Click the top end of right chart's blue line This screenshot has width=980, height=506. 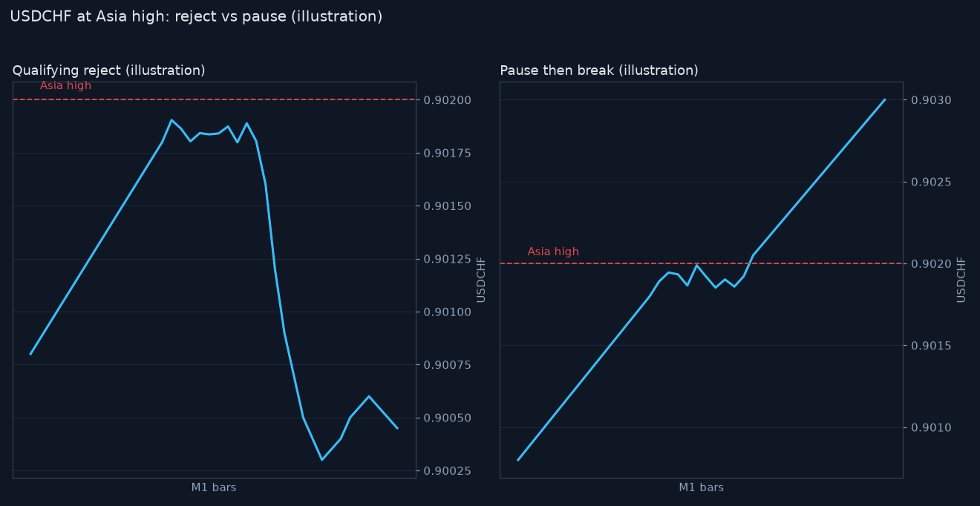pyautogui.click(x=884, y=99)
